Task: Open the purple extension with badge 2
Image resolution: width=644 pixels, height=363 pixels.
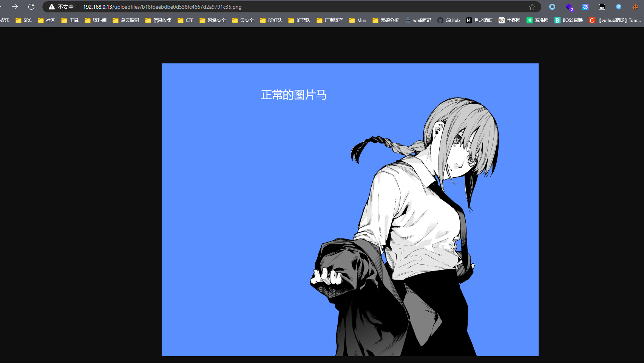Action: tap(569, 7)
